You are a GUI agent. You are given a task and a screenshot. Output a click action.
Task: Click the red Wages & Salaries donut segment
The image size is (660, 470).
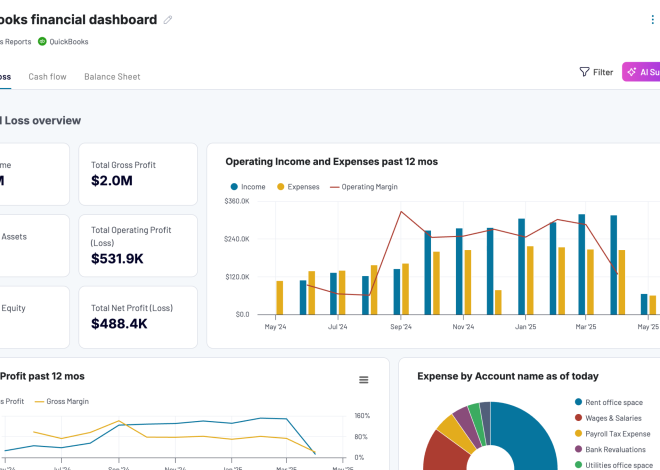[x=444, y=452]
